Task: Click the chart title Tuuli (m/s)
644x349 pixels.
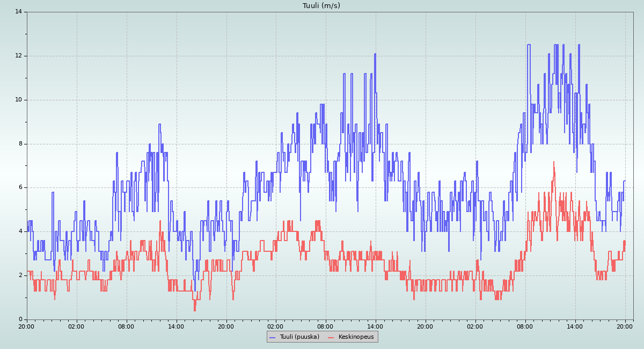Action: 321,6
